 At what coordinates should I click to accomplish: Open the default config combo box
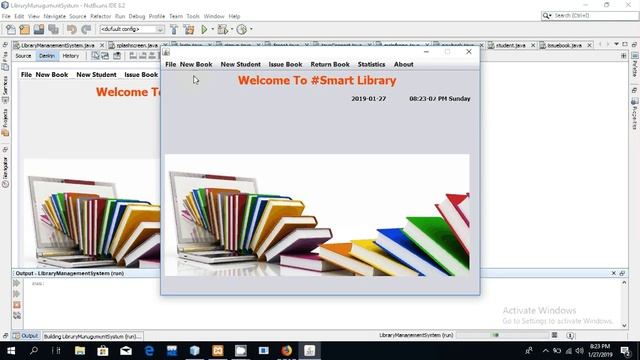[x=132, y=29]
